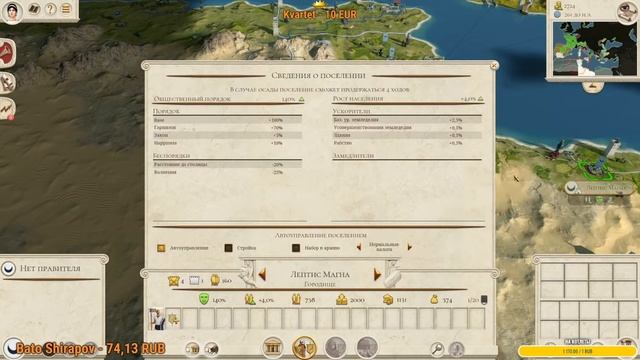Click the garrison capacity icon
Image resolution: width=640 pixels, height=360 pixels.
tap(484, 300)
